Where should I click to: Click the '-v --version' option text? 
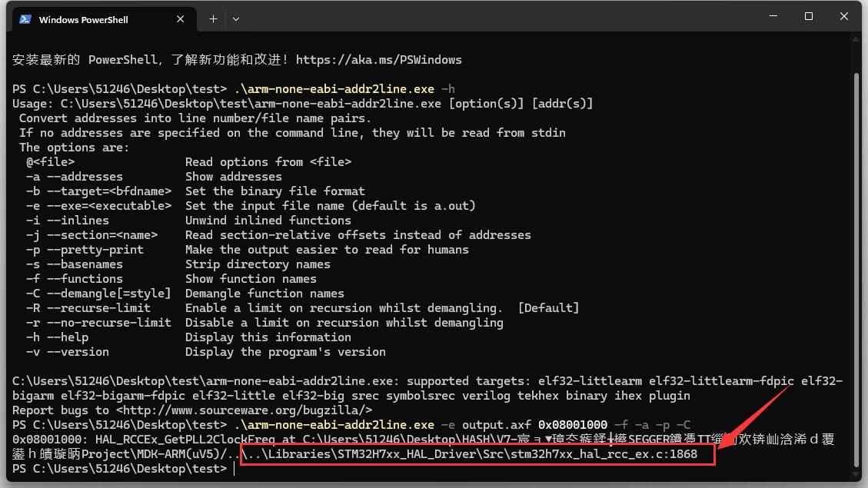67,352
